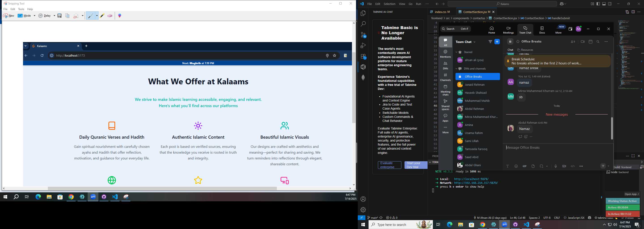Click the Save Snip floppy disk icon

pyautogui.click(x=59, y=16)
